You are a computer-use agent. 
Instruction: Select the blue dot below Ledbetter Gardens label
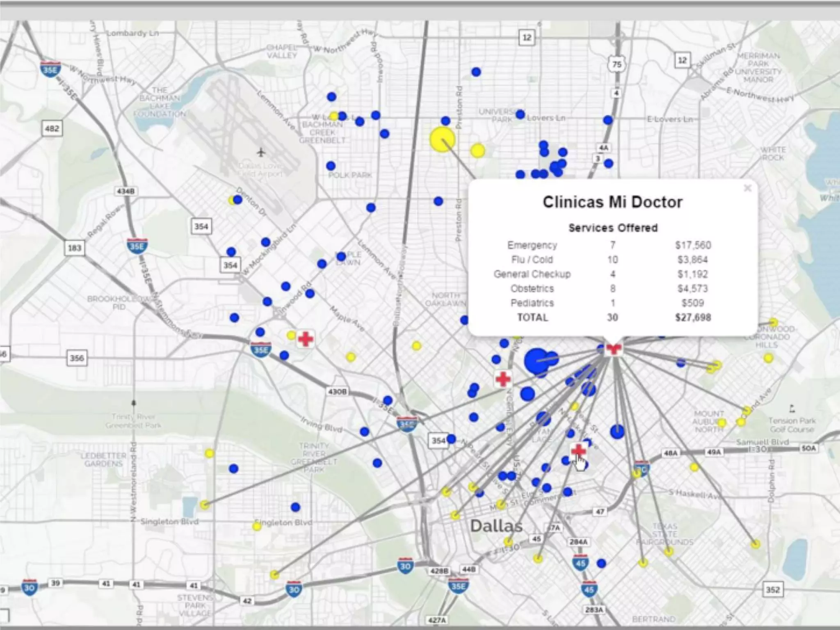pos(233,468)
